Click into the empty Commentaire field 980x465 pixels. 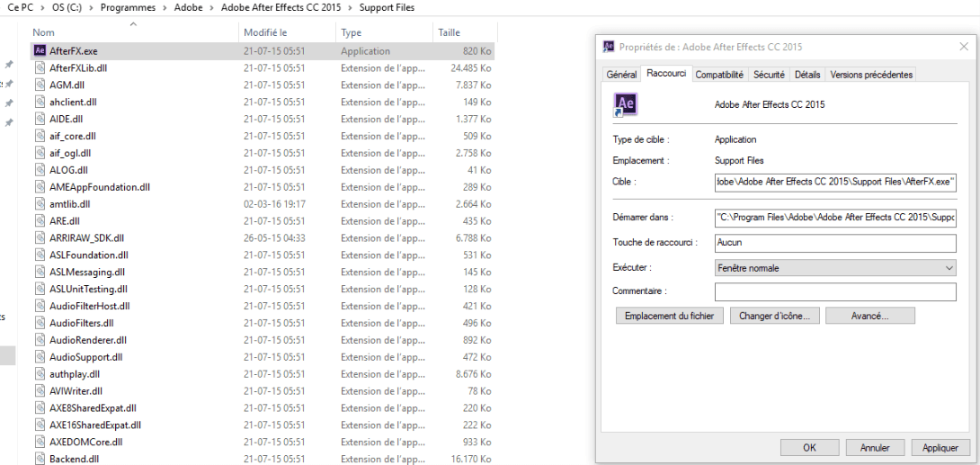(x=835, y=292)
